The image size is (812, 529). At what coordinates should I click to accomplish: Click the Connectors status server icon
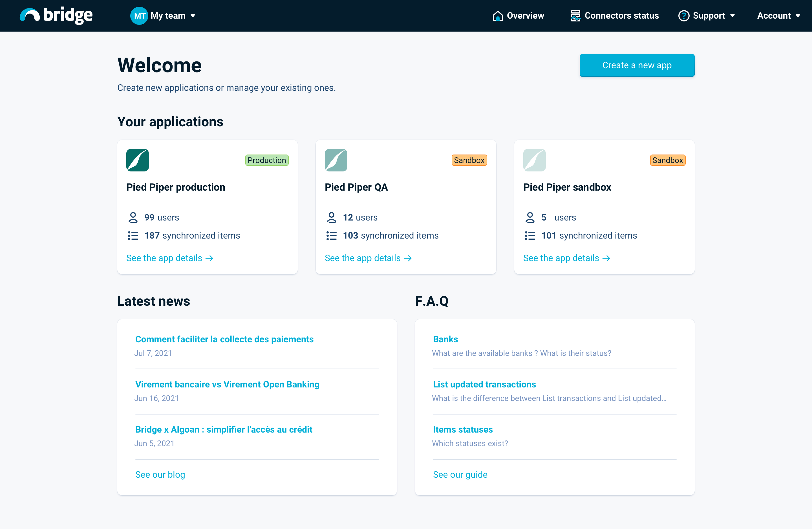click(575, 16)
